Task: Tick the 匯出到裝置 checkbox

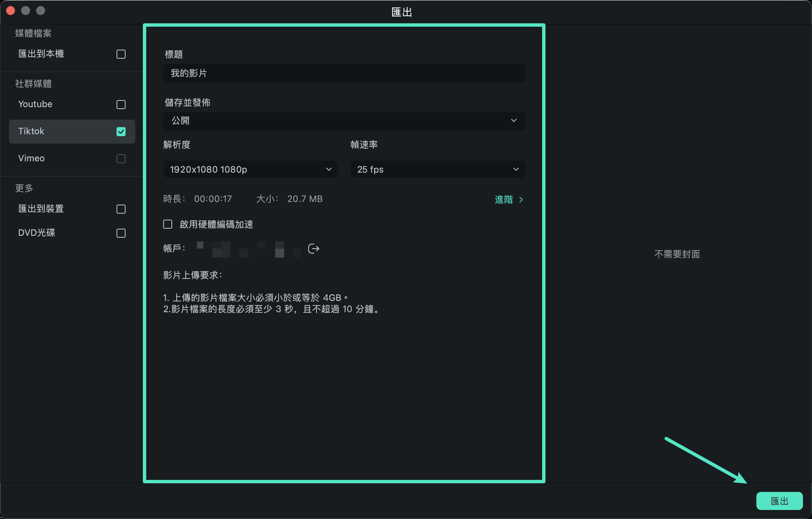Action: pyautogui.click(x=121, y=209)
